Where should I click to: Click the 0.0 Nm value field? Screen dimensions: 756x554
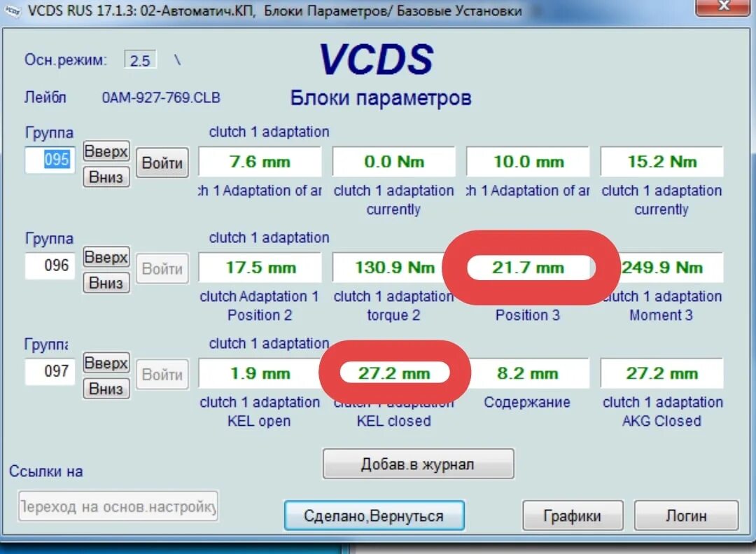click(x=394, y=162)
